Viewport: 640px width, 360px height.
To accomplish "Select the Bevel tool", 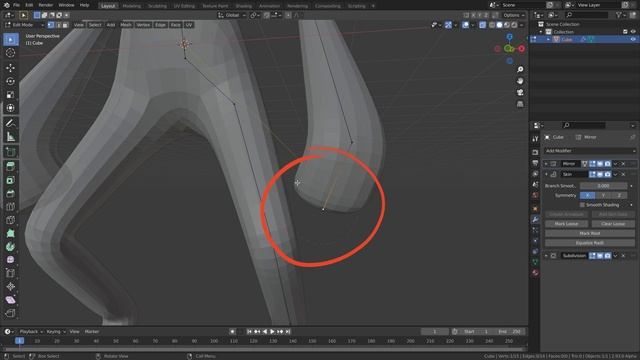I will 11,193.
